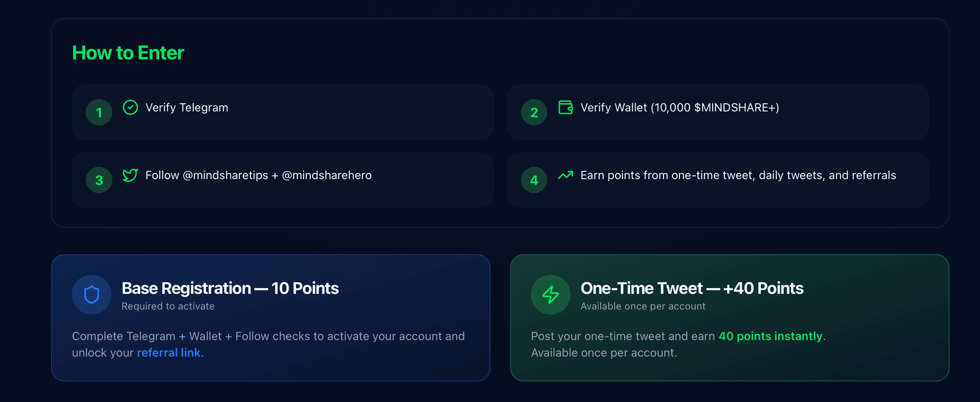Click the 40 points instantly highlighted text
The height and width of the screenshot is (402, 980).
pos(770,336)
